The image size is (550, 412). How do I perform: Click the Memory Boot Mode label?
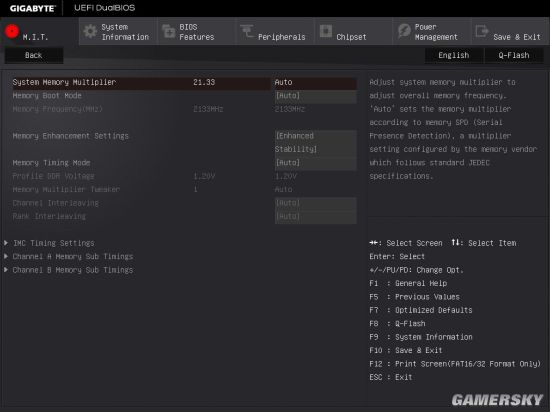pos(47,96)
